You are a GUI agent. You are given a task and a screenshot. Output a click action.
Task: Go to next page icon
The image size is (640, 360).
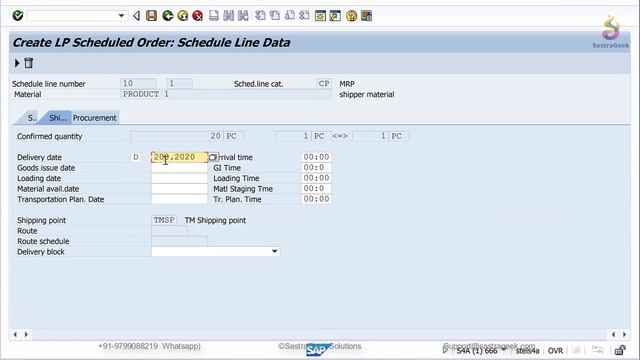290,16
